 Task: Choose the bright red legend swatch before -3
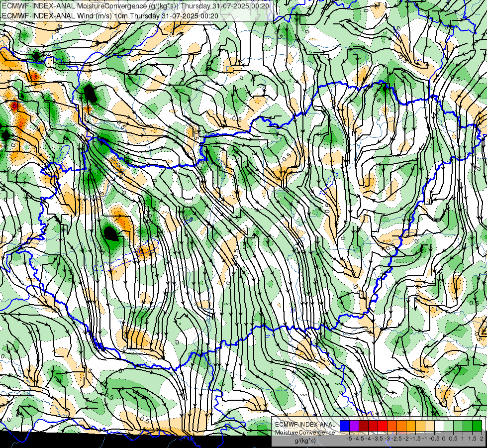click(x=383, y=426)
